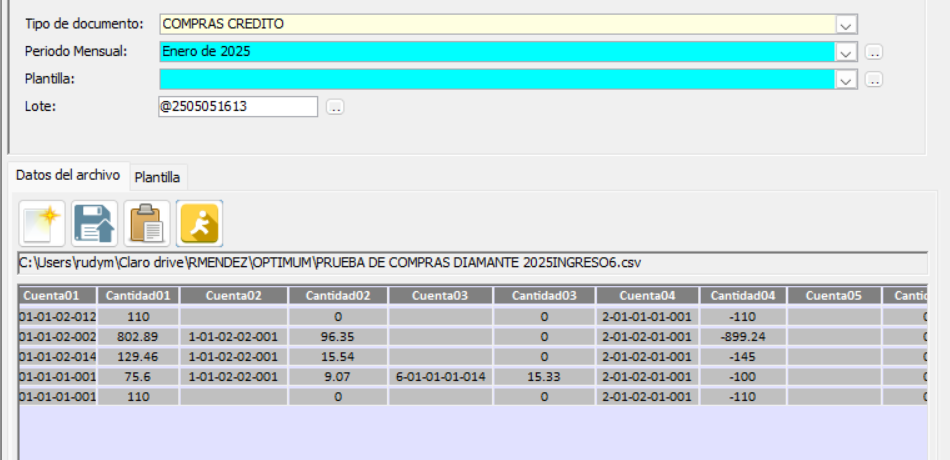
Task: Select the cell with value -899.24
Action: (x=741, y=336)
